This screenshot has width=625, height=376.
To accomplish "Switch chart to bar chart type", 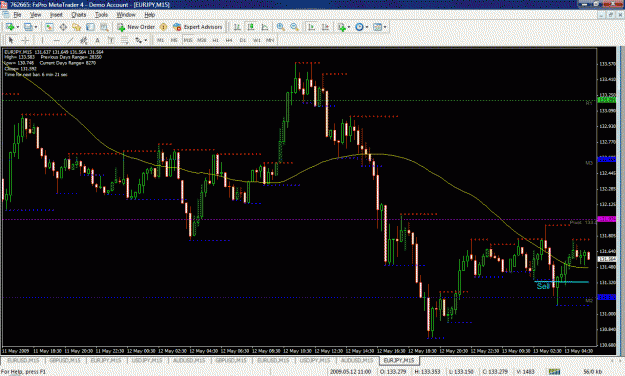I will coord(237,27).
